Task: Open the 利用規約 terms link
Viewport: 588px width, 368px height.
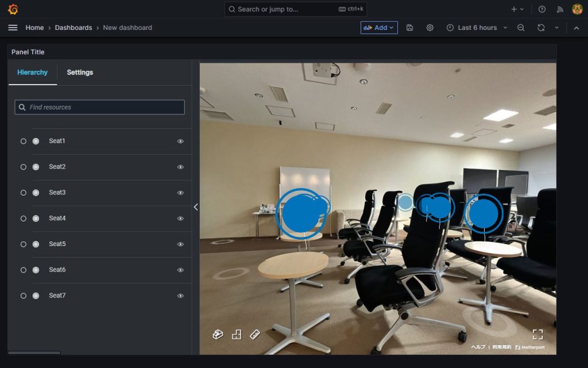Action: coord(502,347)
